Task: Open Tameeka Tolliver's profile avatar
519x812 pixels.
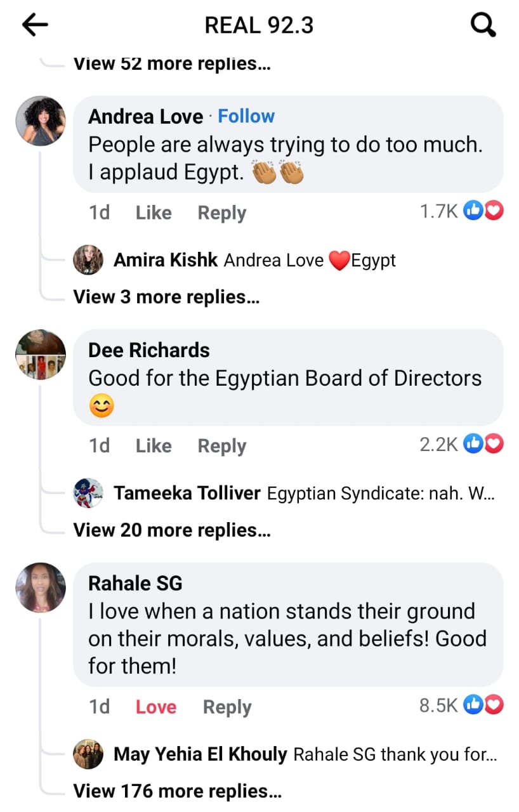Action: (88, 493)
